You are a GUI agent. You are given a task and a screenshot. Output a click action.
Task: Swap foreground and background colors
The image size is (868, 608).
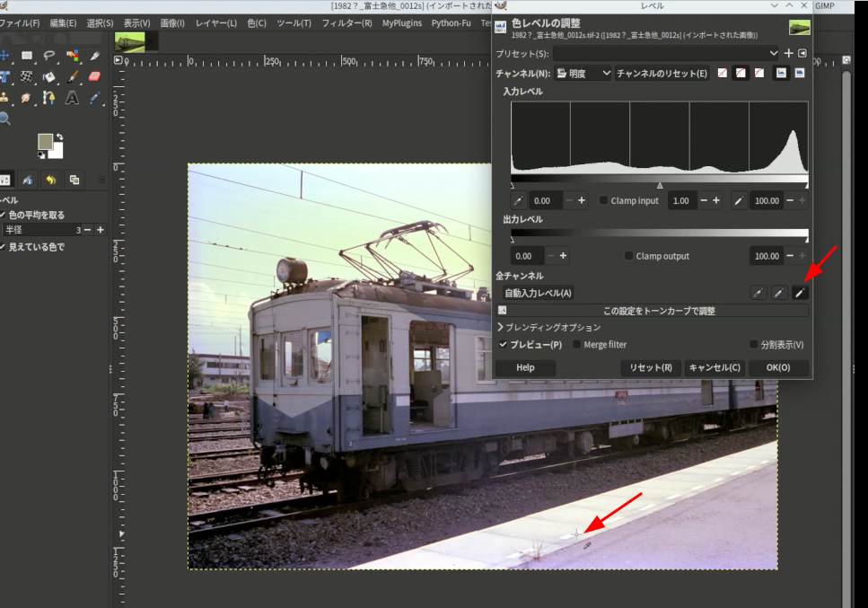tap(59, 137)
